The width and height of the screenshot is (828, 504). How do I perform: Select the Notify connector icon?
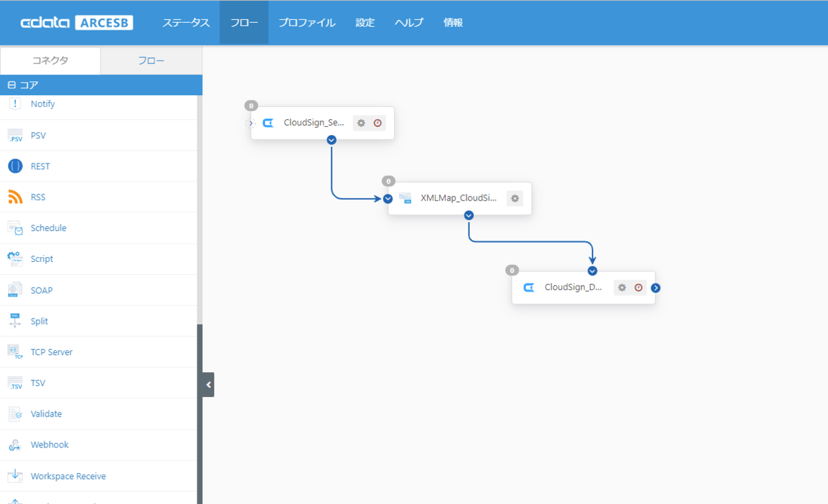click(x=15, y=104)
